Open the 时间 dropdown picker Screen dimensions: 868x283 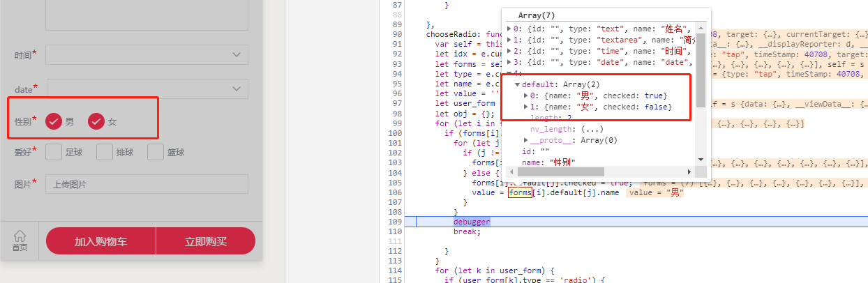pos(147,54)
